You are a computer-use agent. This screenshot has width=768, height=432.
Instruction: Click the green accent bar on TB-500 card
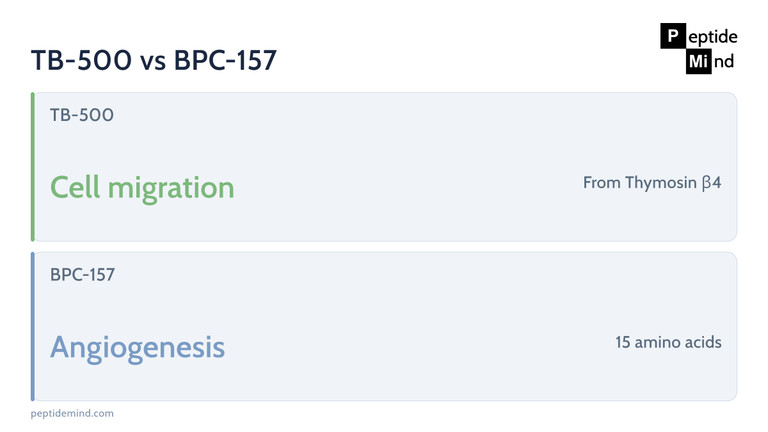pos(33,167)
